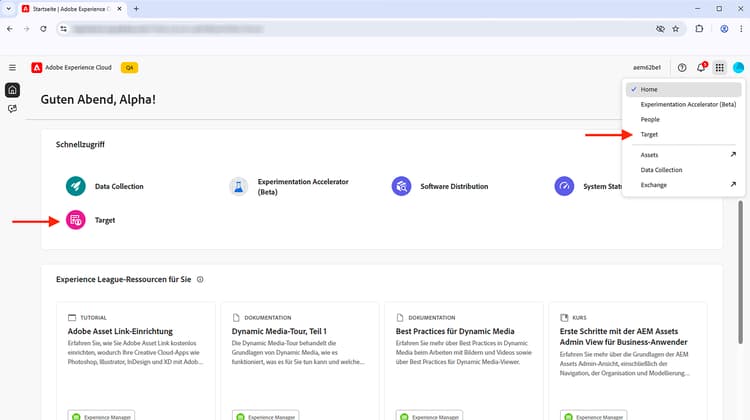The image size is (750, 420).
Task: Open Adobe Asset Link-Einrichtung tutorial card
Action: [x=136, y=361]
